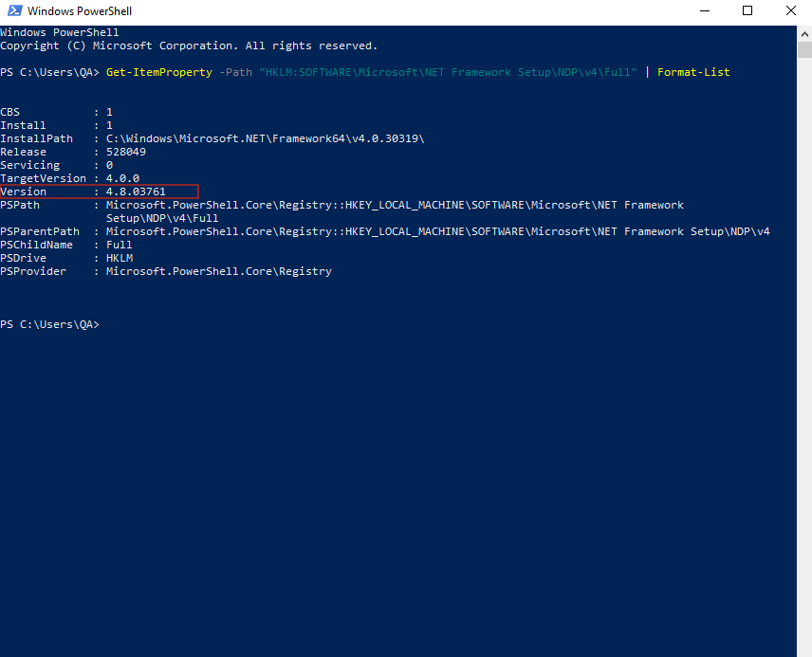This screenshot has width=812, height=657.
Task: Click the highlighted Version 4.8.03761 line
Action: pyautogui.click(x=99, y=192)
